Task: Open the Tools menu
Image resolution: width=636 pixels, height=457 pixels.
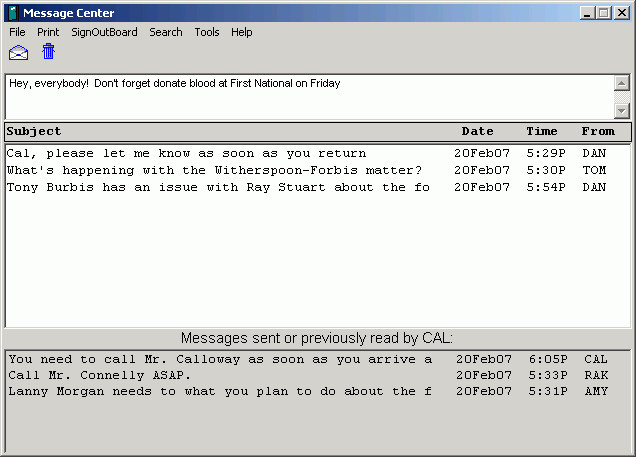Action: (207, 32)
